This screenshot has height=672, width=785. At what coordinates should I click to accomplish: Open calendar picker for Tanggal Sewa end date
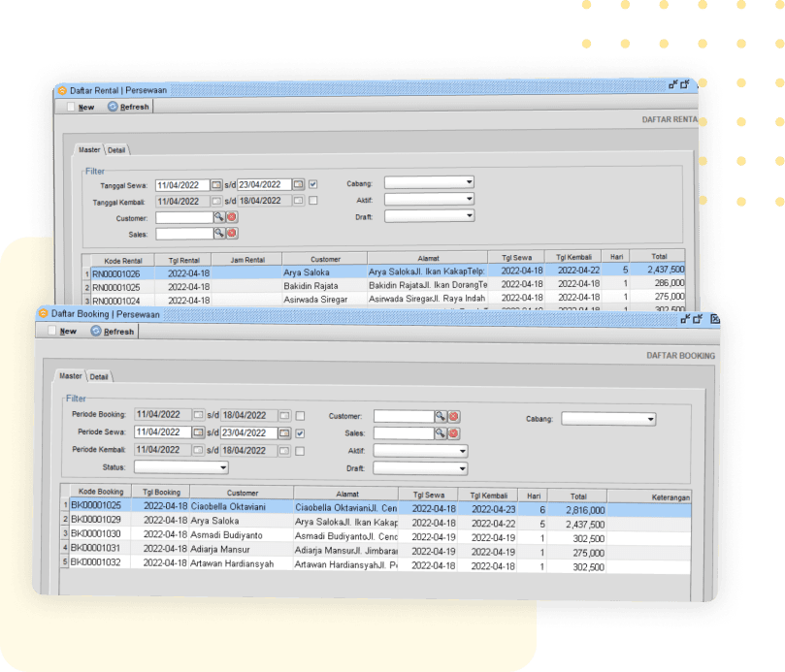[x=298, y=184]
